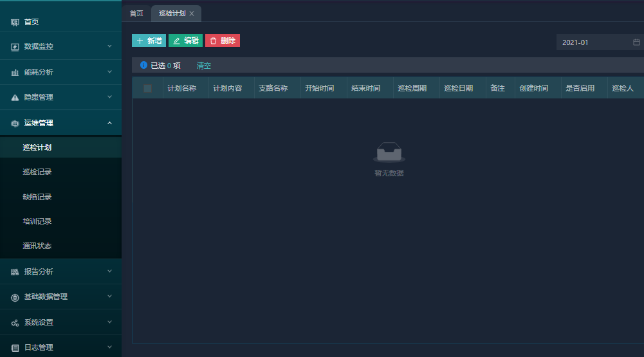This screenshot has width=644, height=357.
Task: Click the 隐患管理 warning triangle icon
Action: coord(15,98)
